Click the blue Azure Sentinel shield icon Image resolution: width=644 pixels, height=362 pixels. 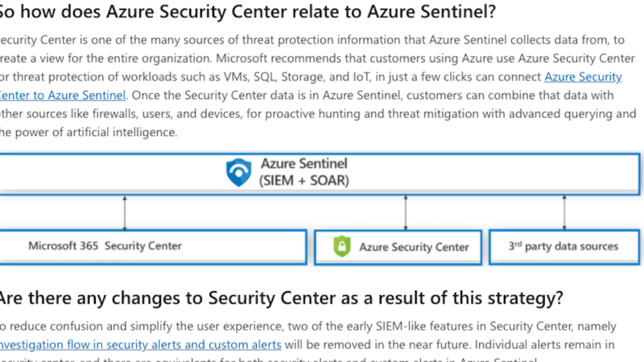(238, 172)
